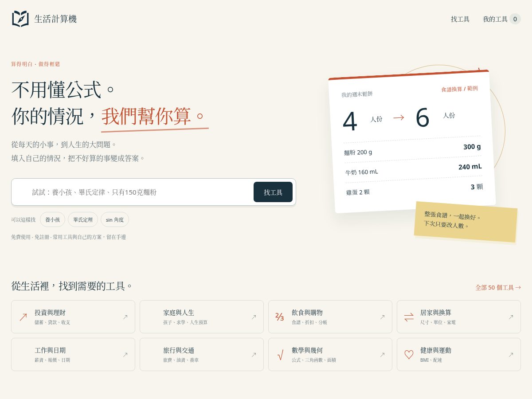Click the dark 找工具 search button

point(273,192)
